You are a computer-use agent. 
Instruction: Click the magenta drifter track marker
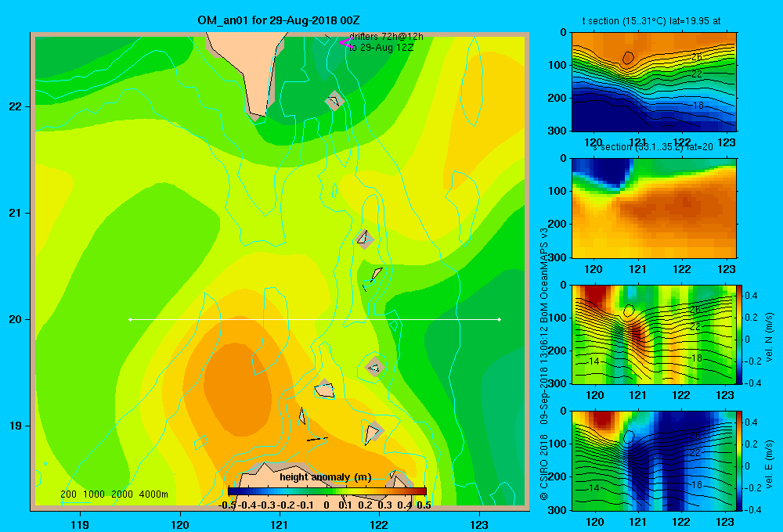coord(347,43)
